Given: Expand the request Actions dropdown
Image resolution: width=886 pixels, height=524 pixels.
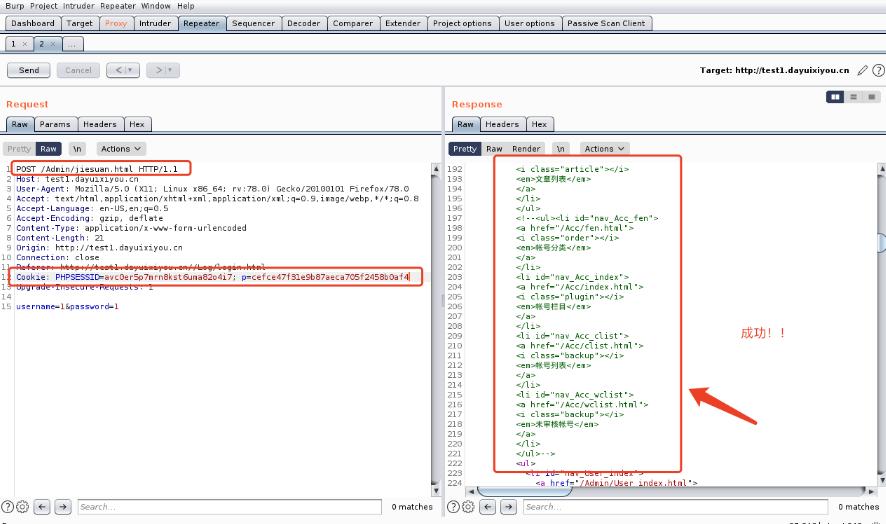Looking at the screenshot, I should pos(120,149).
